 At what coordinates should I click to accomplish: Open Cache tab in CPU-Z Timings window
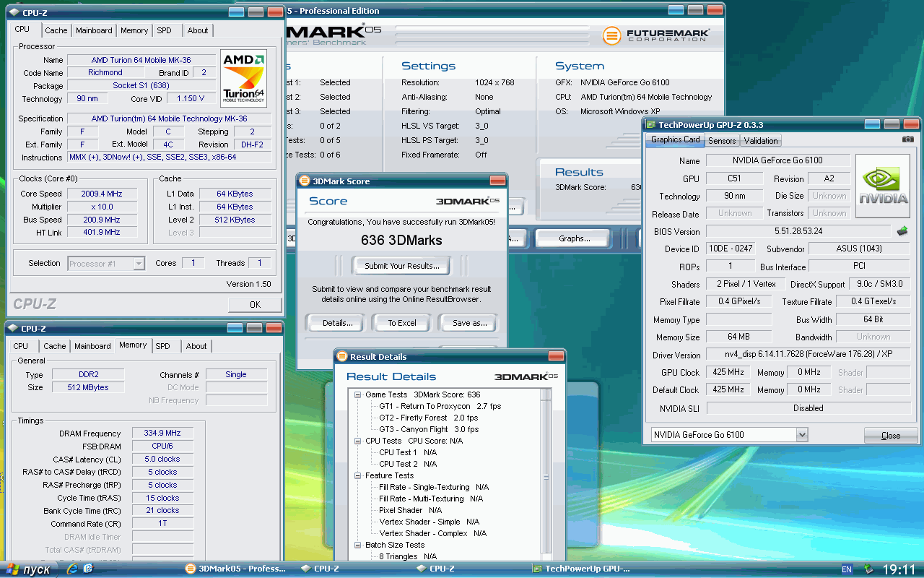54,346
